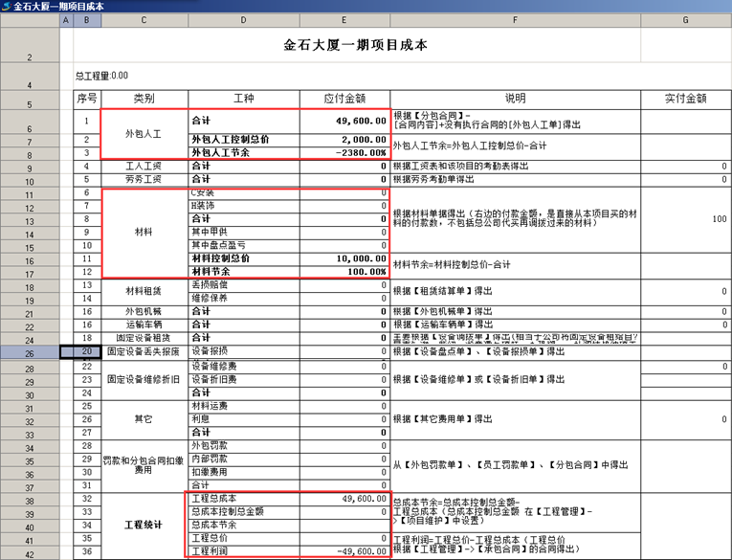Select column header F
Image resolution: width=732 pixels, height=560 pixels.
[x=514, y=20]
